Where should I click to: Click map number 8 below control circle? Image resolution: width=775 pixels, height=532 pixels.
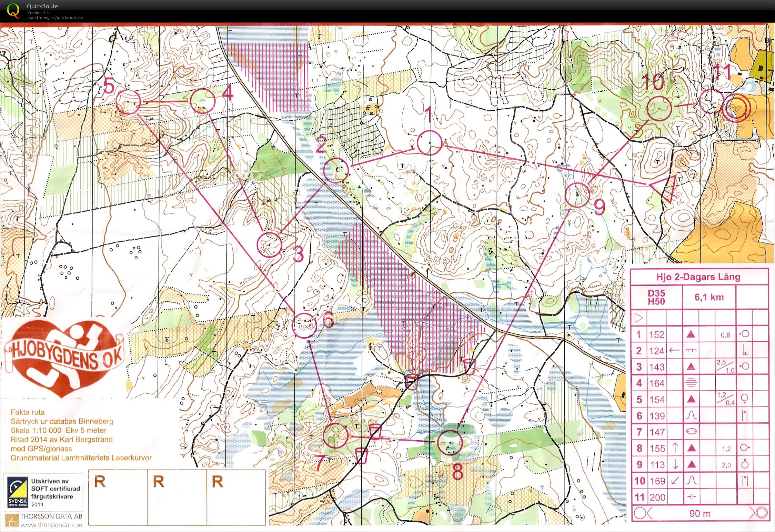coord(457,472)
